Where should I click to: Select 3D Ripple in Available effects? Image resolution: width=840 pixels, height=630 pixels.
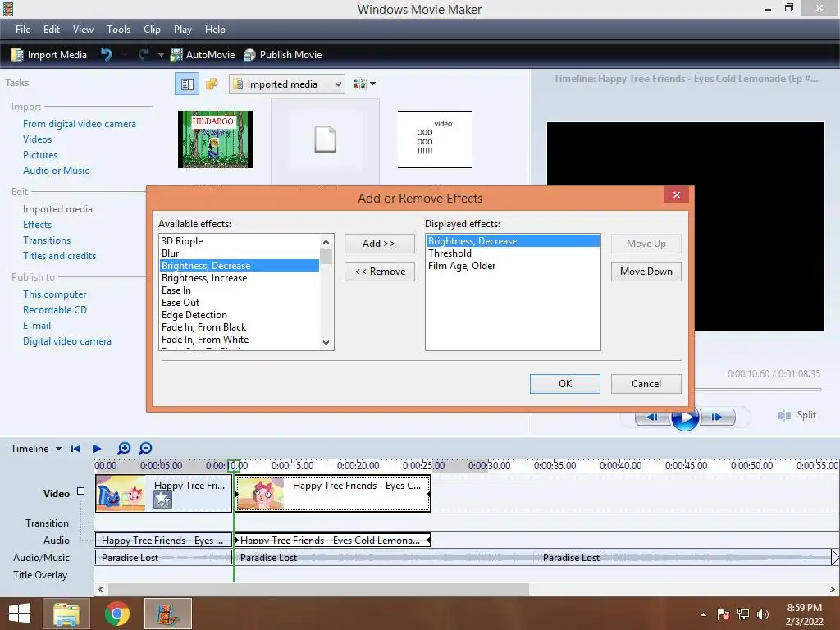[239, 241]
